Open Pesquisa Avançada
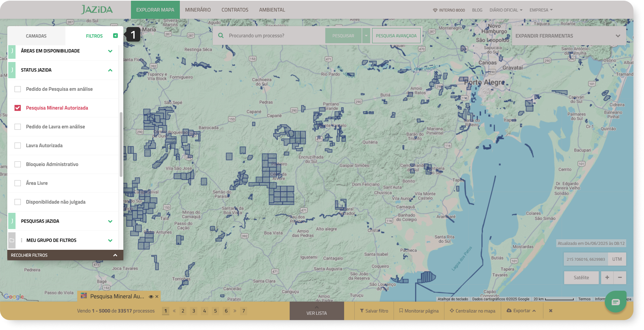This screenshot has height=330, width=644. pos(396,36)
